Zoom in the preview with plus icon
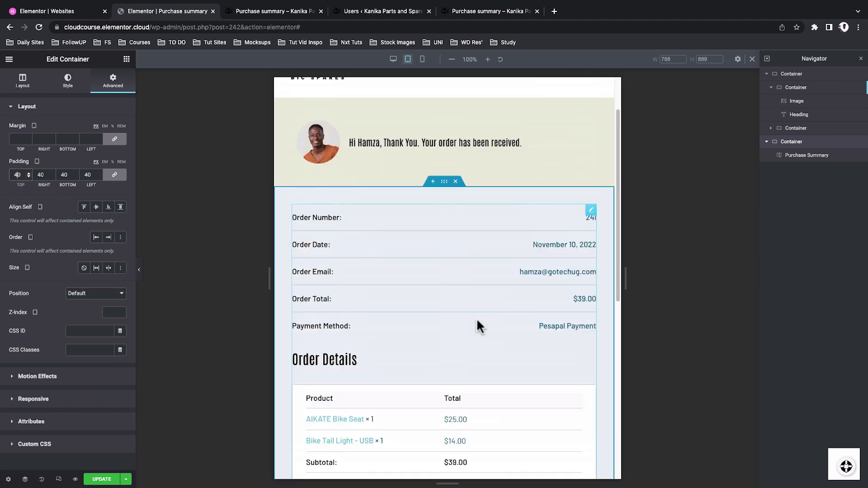The width and height of the screenshot is (868, 488). pyautogui.click(x=488, y=59)
